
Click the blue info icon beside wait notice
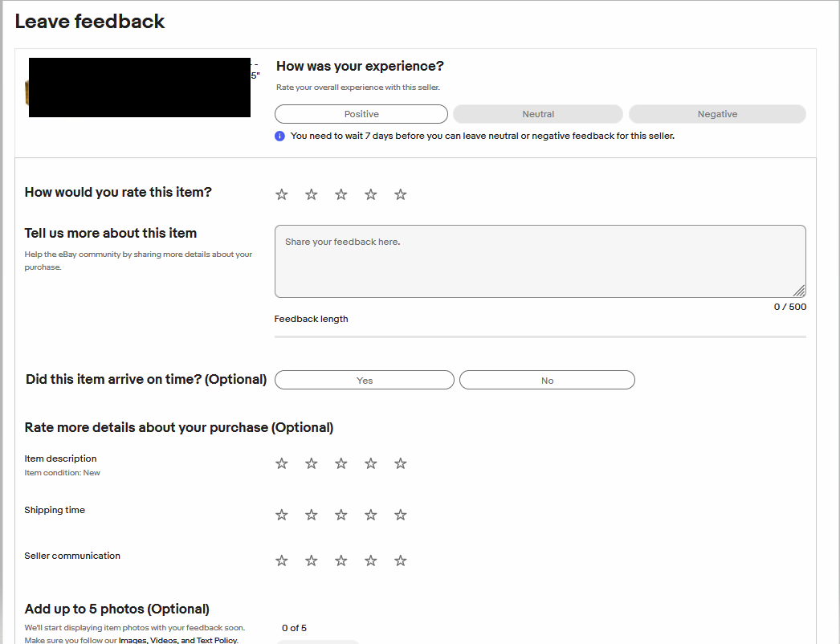click(279, 136)
